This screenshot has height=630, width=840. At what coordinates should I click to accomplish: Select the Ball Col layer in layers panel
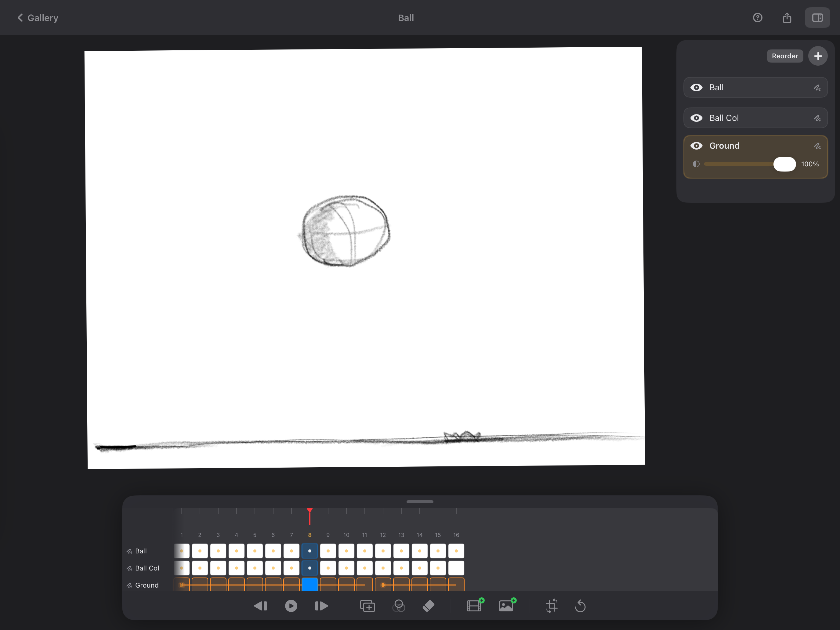pyautogui.click(x=755, y=118)
